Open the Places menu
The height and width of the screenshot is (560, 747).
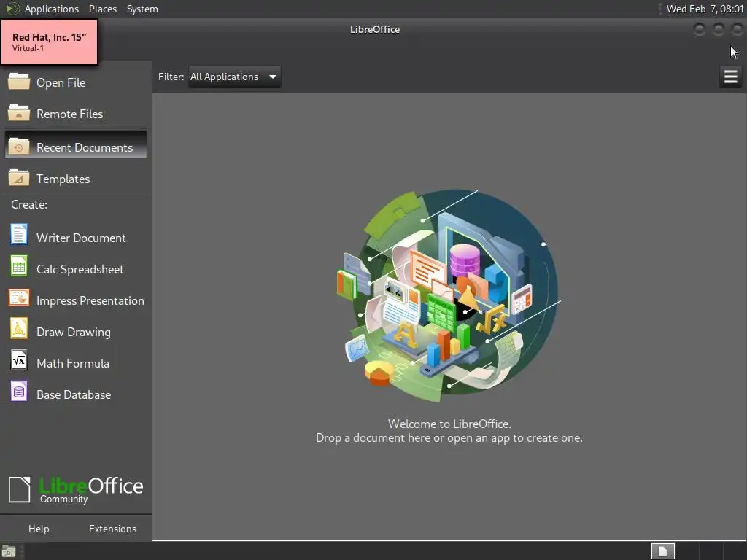(102, 9)
